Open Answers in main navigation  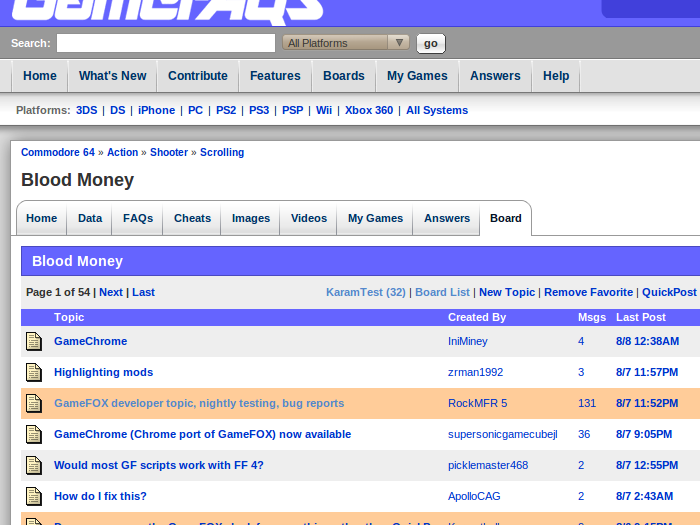tap(495, 76)
